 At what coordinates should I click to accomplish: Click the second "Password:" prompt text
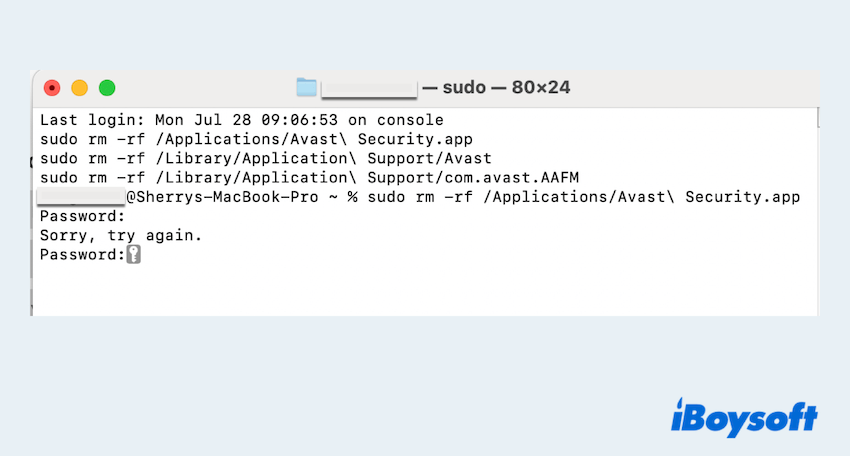click(82, 255)
